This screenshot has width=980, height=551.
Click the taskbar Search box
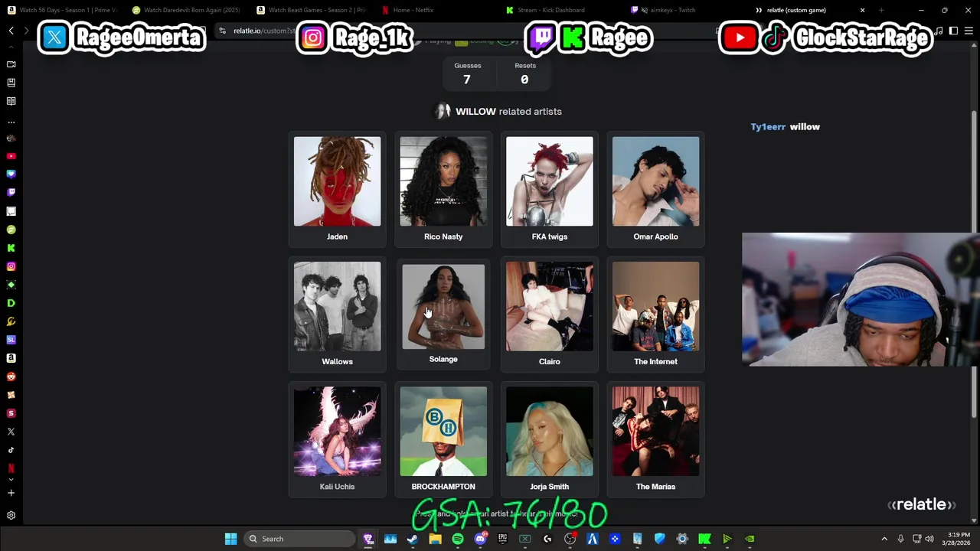pyautogui.click(x=300, y=539)
